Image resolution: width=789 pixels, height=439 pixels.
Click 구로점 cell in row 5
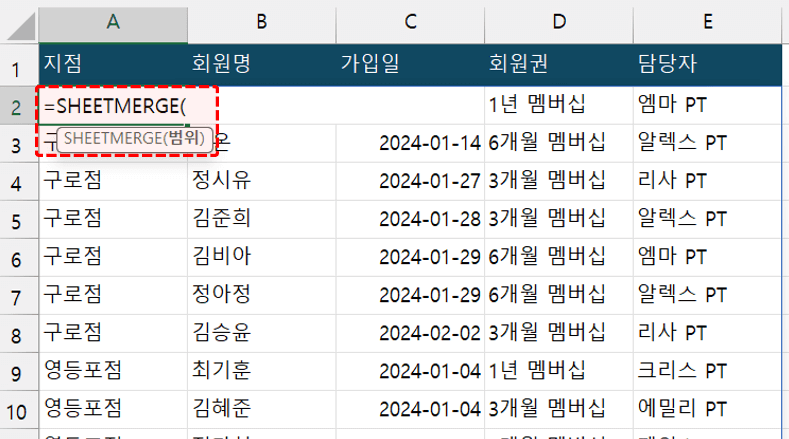click(113, 220)
